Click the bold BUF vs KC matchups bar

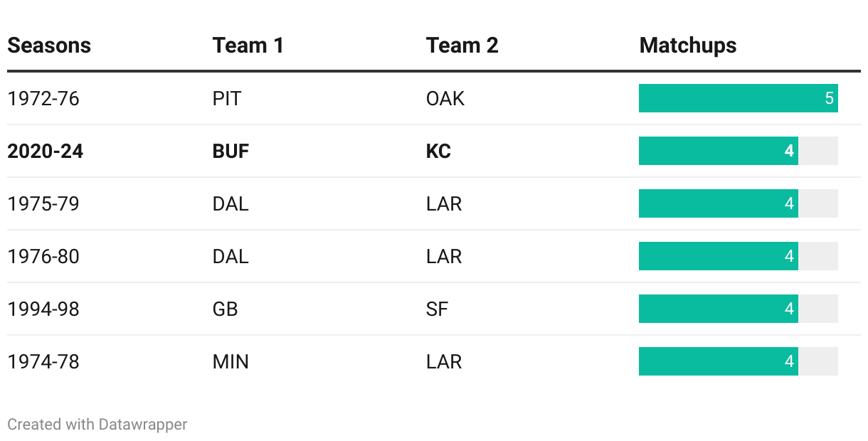point(718,151)
